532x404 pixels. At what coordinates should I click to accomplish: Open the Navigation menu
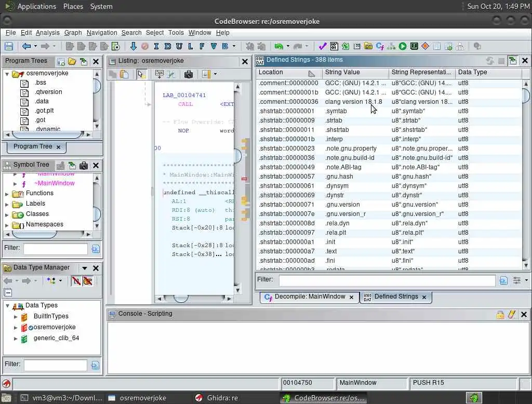(x=102, y=33)
